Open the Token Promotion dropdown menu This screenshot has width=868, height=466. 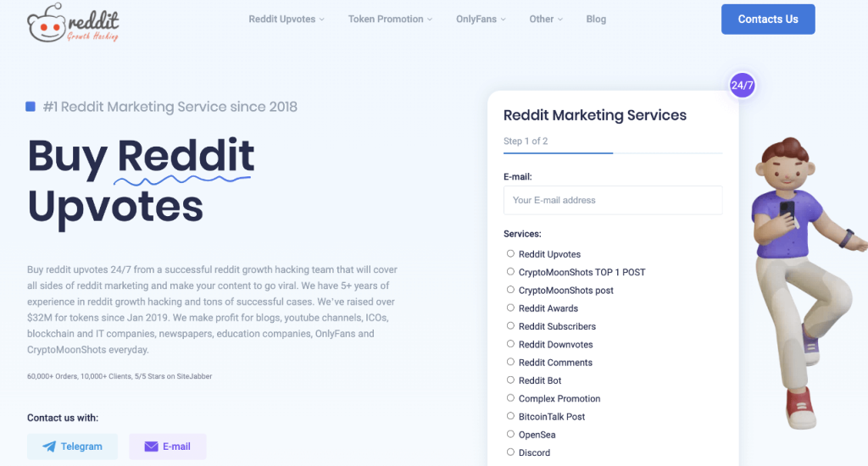point(390,19)
